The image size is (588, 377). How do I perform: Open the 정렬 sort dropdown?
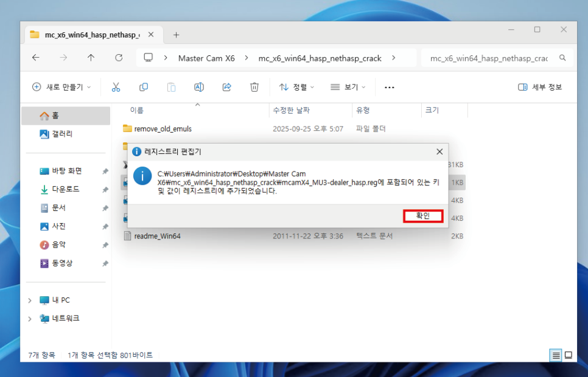click(x=296, y=88)
